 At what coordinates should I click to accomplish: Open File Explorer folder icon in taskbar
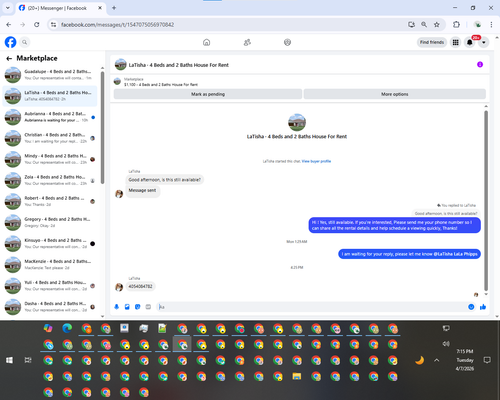tap(297, 376)
